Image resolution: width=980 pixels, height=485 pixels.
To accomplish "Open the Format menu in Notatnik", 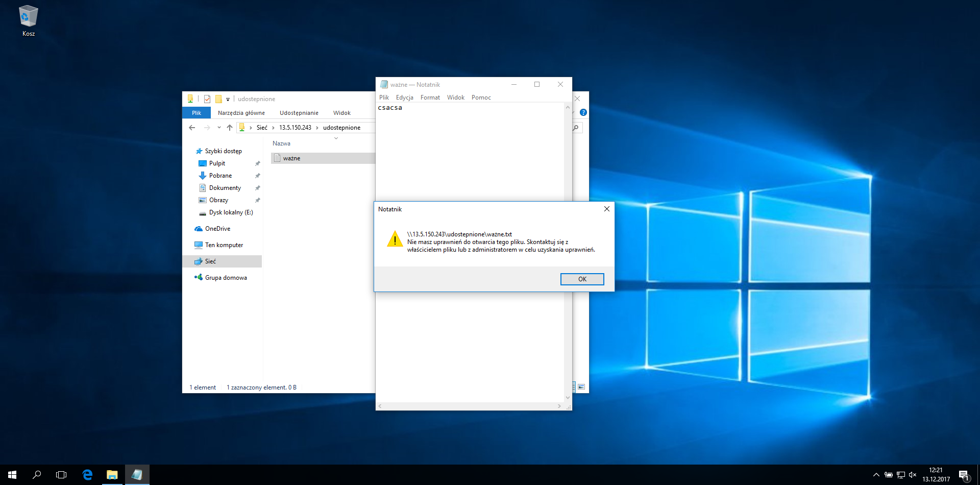I will click(x=430, y=98).
